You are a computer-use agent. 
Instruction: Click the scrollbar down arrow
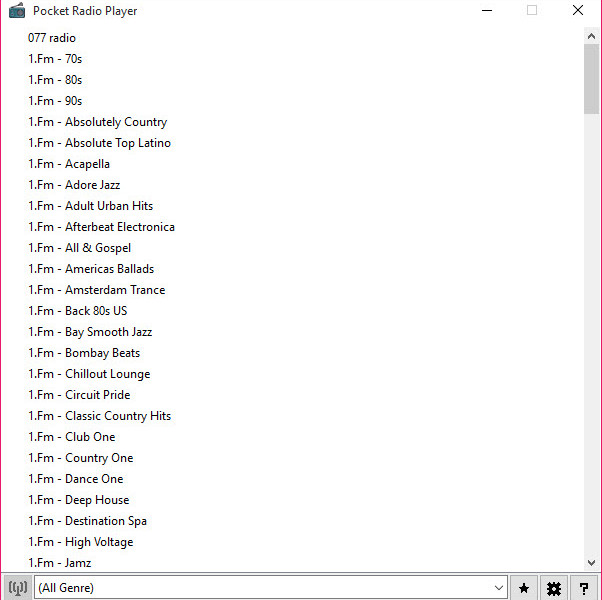[x=591, y=563]
